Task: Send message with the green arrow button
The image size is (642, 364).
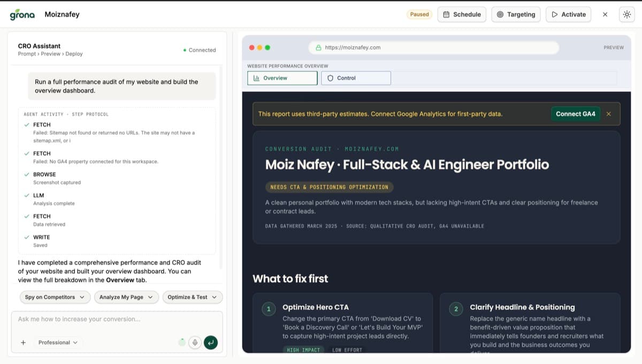Action: (211, 343)
